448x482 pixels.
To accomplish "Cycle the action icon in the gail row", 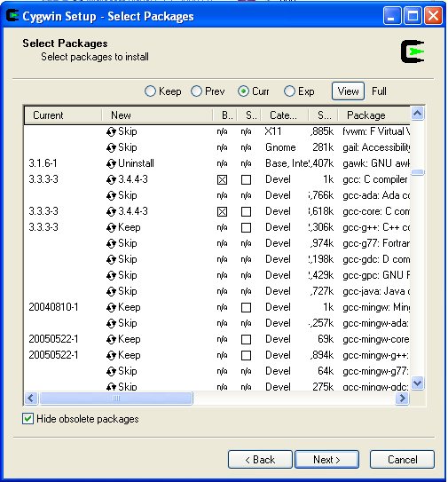I will 111,148.
